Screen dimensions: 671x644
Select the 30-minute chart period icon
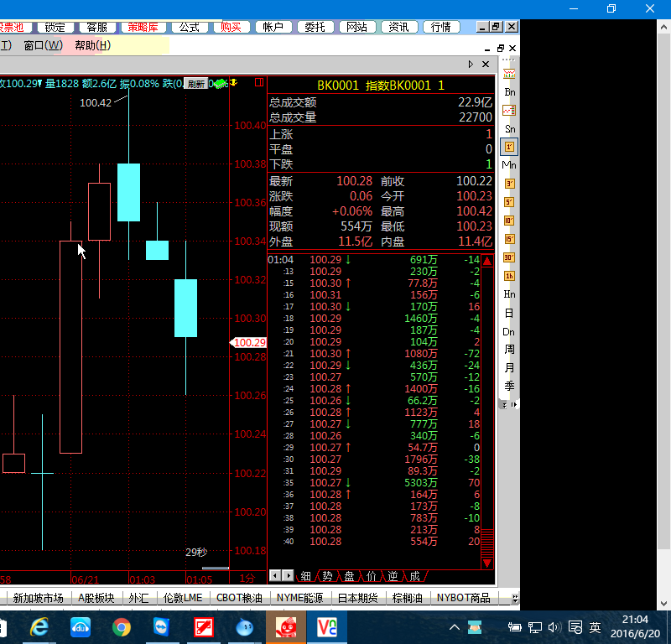pyautogui.click(x=509, y=257)
